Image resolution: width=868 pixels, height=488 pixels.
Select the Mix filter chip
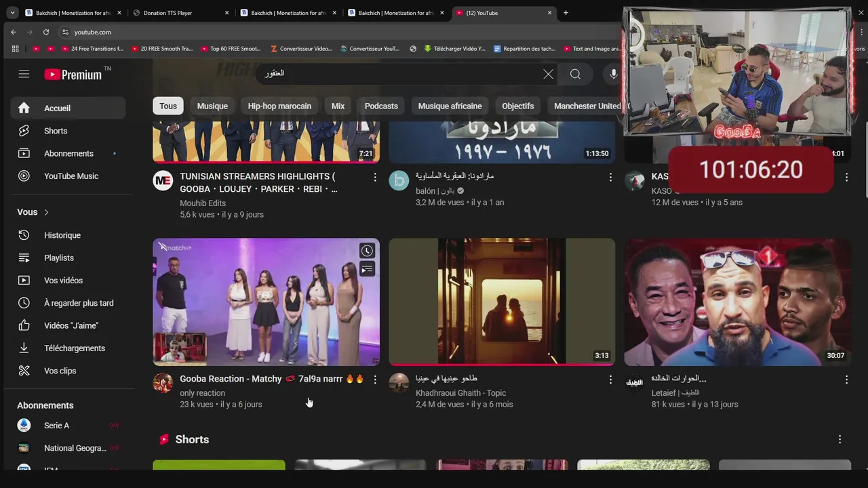[x=338, y=106]
